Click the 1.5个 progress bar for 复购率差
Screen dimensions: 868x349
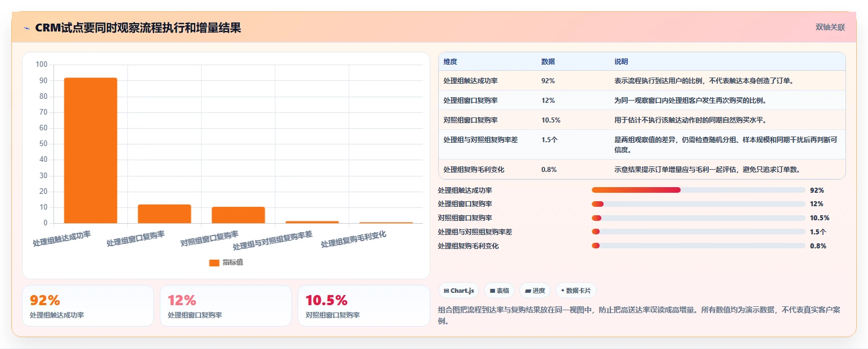[x=698, y=232]
